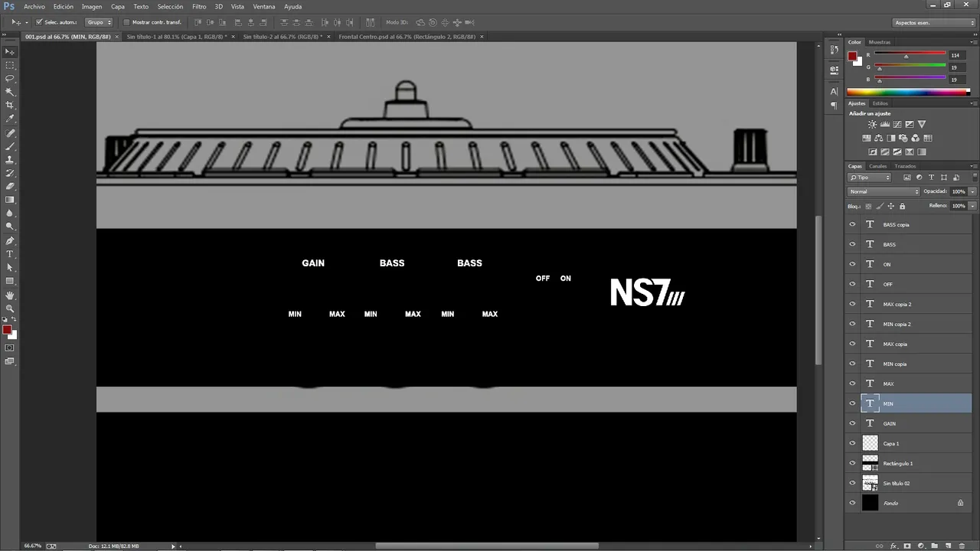980x551 pixels.
Task: Create a new layer
Action: point(949,546)
